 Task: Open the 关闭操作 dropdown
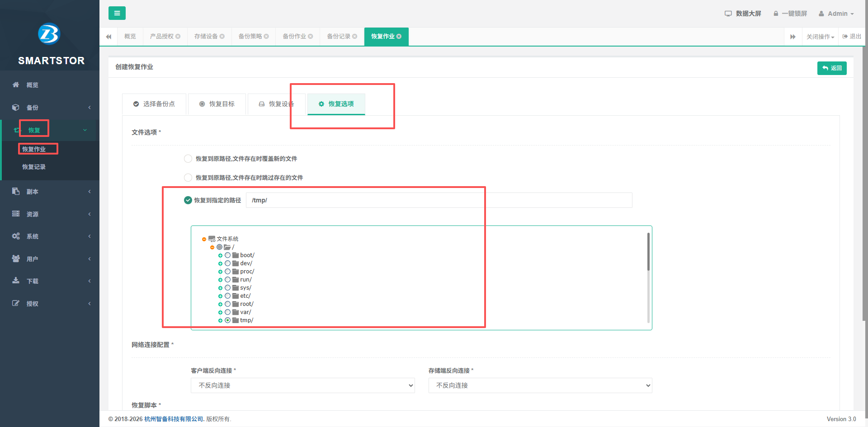click(820, 37)
